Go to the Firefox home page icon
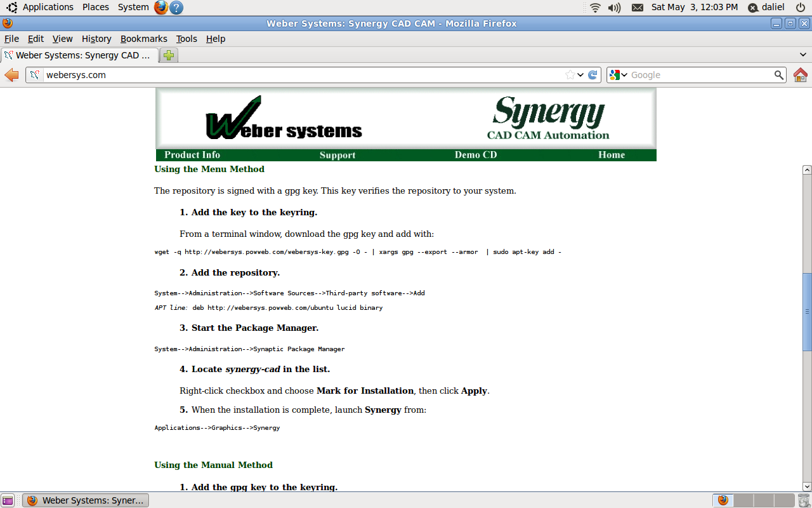 point(801,75)
